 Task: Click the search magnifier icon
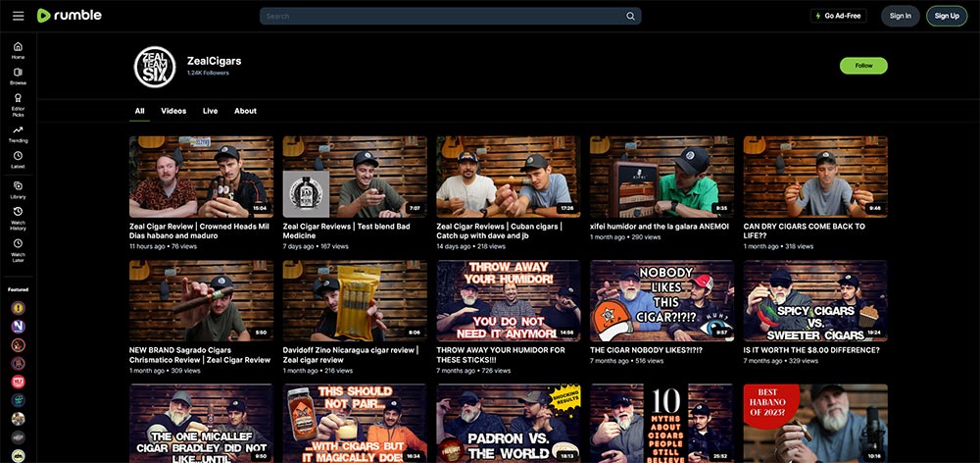pos(630,17)
